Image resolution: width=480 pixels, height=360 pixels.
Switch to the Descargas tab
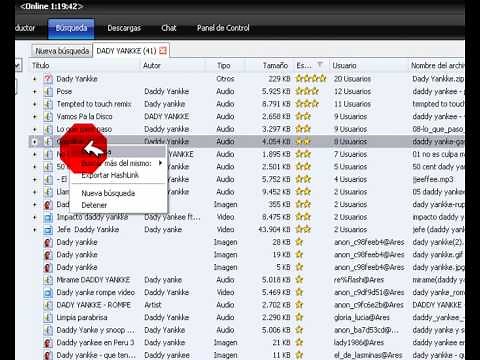point(124,28)
